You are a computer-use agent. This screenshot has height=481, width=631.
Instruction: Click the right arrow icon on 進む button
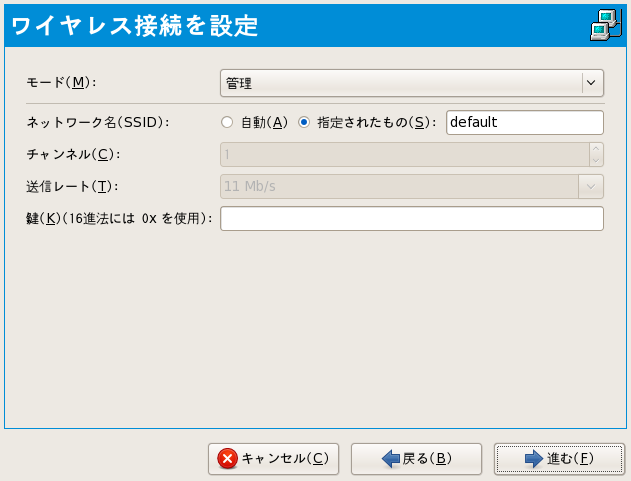point(534,459)
